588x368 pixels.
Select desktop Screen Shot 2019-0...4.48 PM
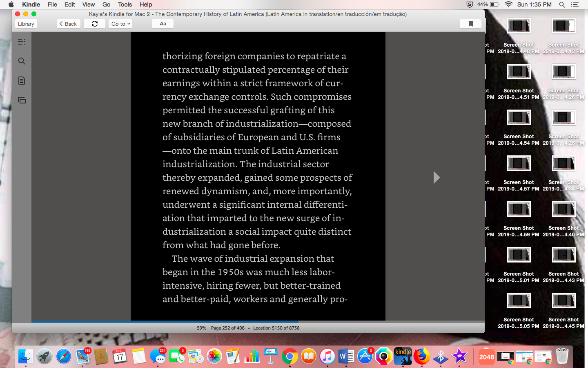[519, 36]
